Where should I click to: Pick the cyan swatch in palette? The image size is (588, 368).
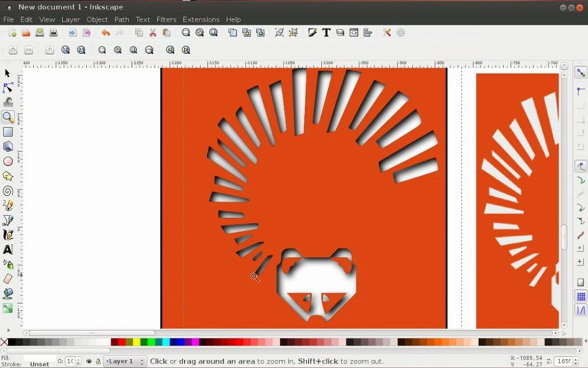point(166,342)
